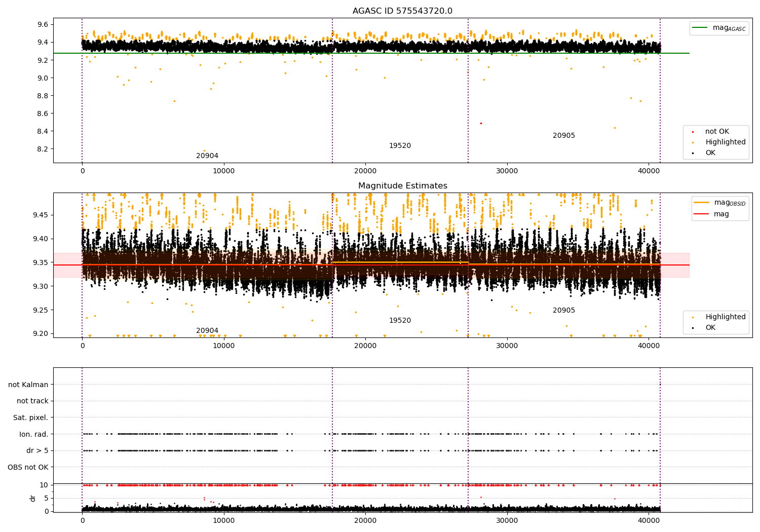Click the 'not track' row label
760x532 pixels.
point(32,401)
